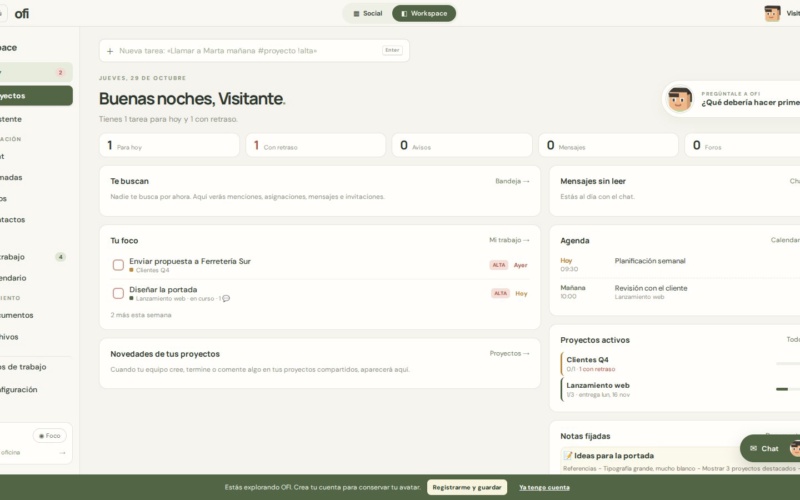Open the Avisos stat card
Viewport: 800px width, 500px height.
pos(462,145)
